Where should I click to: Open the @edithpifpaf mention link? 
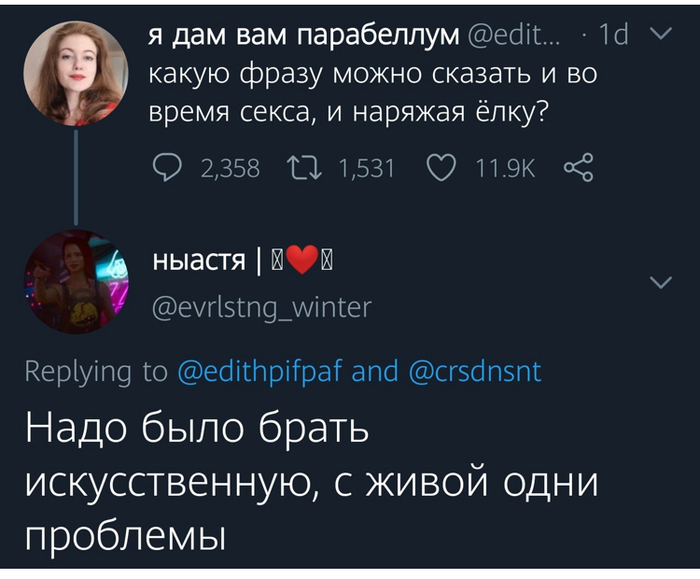point(260,373)
